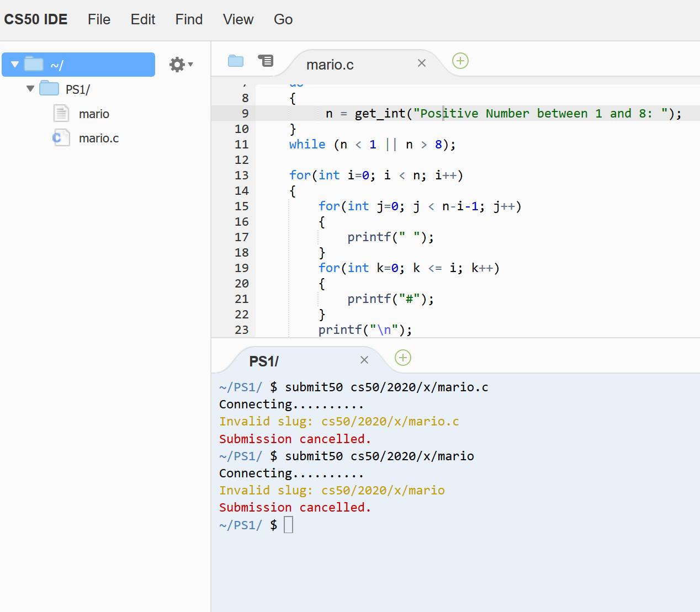Click the mario.c C file icon
The height and width of the screenshot is (612, 700).
click(61, 137)
